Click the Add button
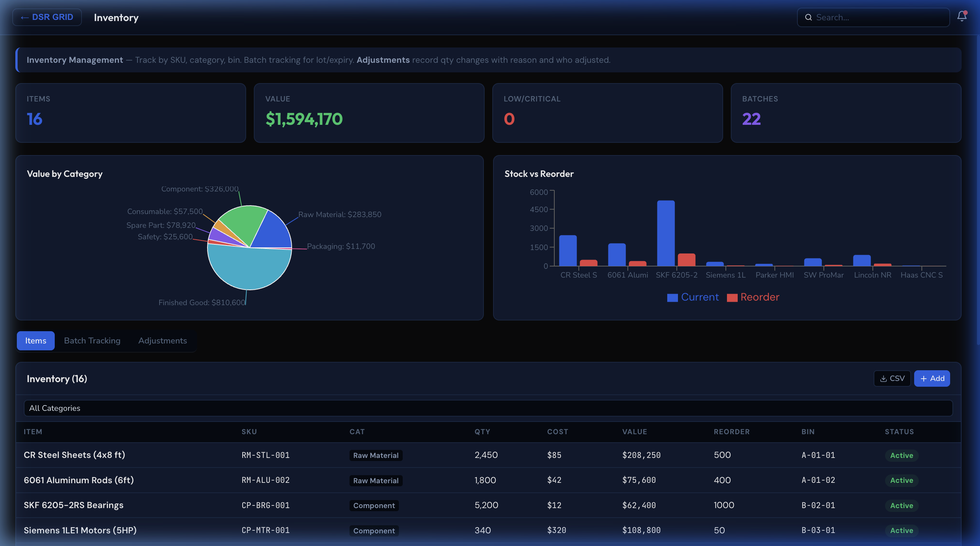980x546 pixels. tap(932, 378)
